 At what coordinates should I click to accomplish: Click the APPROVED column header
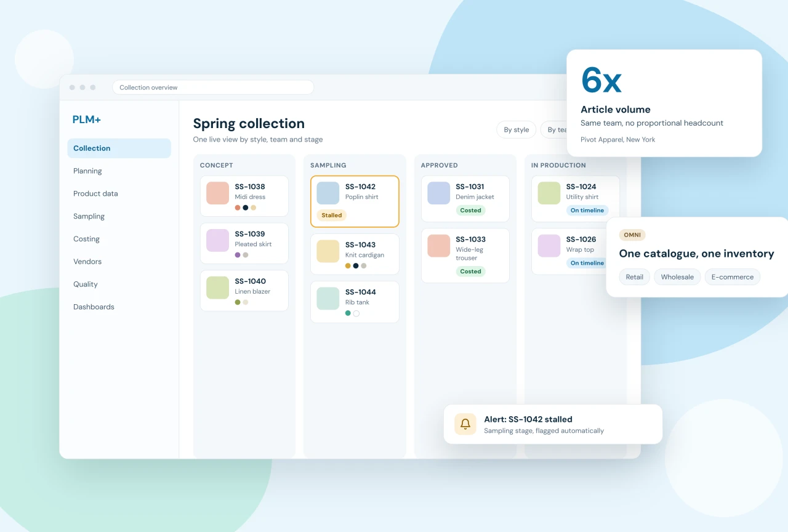[x=440, y=166]
